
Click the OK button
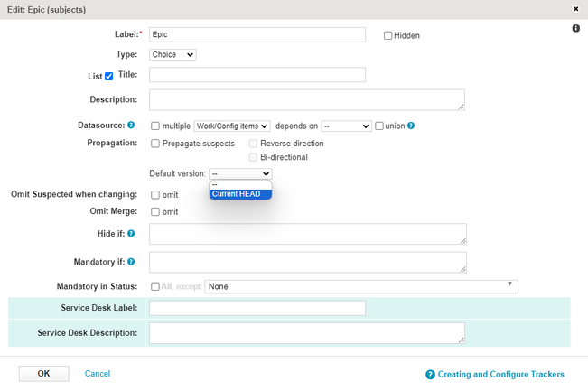(44, 373)
